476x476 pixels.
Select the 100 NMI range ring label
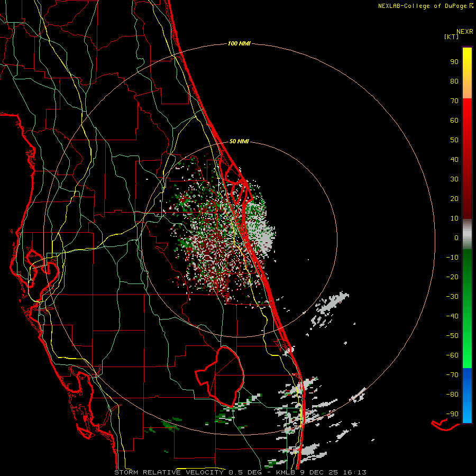tap(239, 44)
